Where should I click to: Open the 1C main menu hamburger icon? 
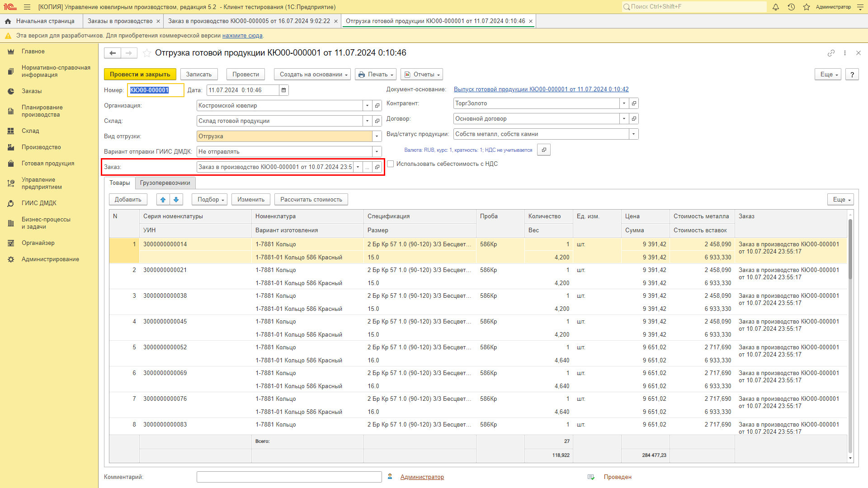pos(27,7)
